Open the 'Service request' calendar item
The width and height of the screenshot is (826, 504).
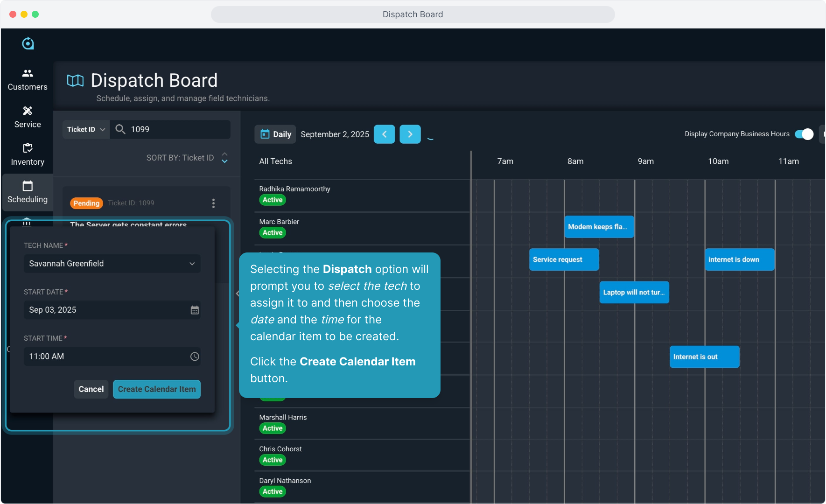[564, 259]
